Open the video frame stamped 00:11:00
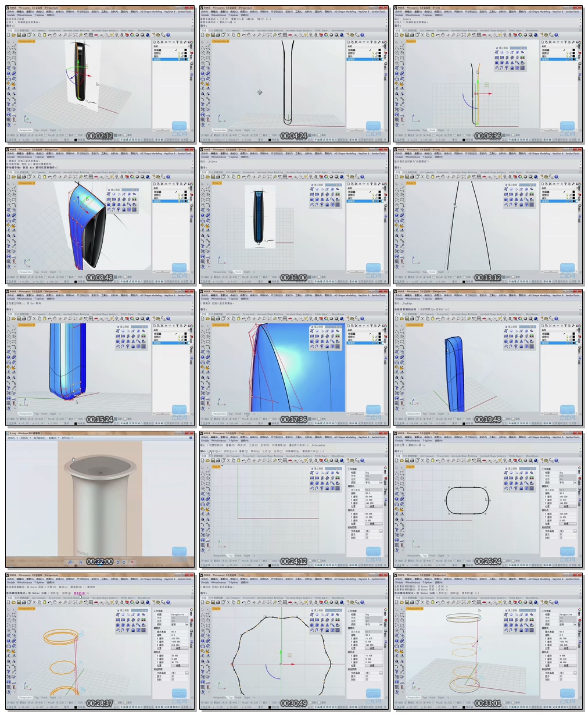The image size is (588, 715). [x=294, y=216]
